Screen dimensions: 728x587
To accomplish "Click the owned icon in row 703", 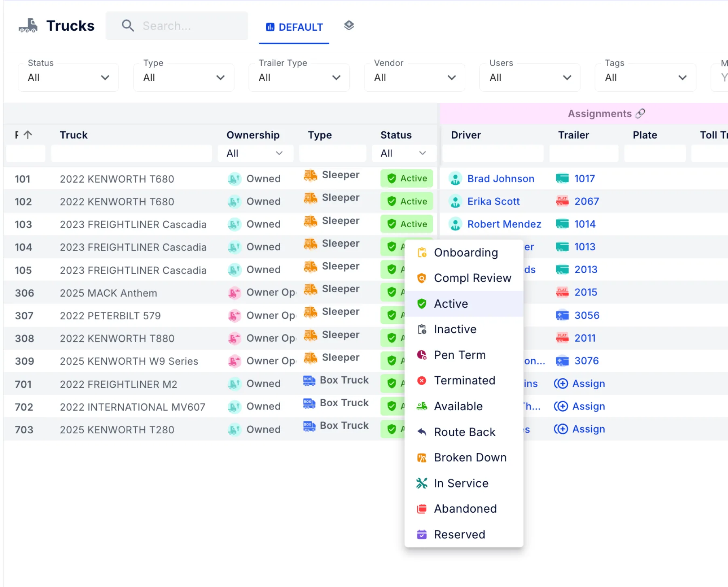I will (x=235, y=429).
